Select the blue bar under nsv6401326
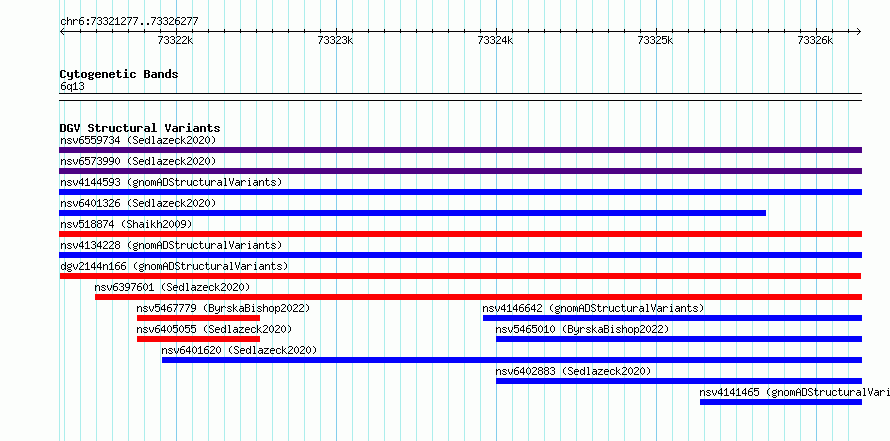This screenshot has width=890, height=441. 413,213
